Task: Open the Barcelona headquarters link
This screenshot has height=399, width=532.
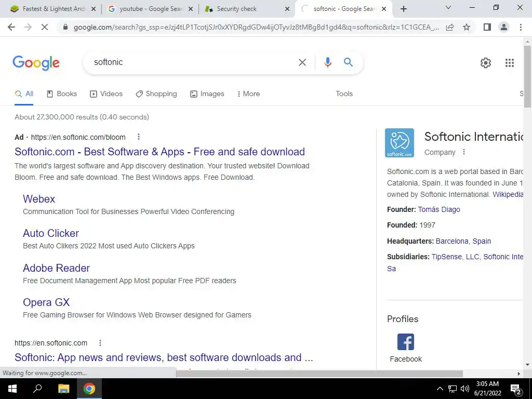Action: click(452, 241)
